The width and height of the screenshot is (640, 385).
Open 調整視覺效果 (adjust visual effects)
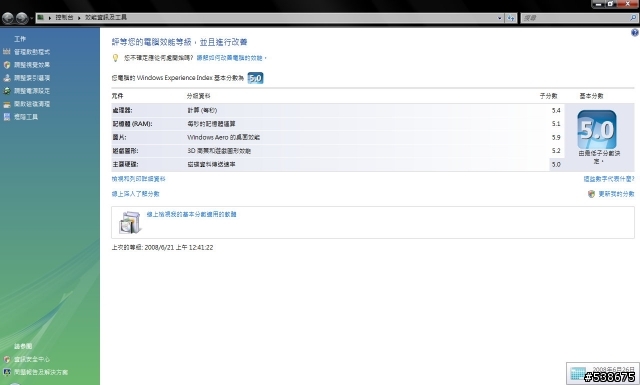(x=32, y=65)
